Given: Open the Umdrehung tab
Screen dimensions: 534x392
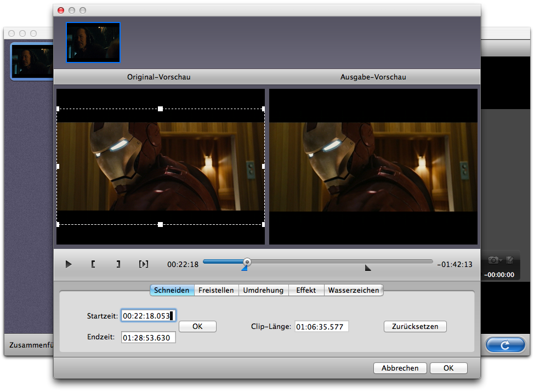Looking at the screenshot, I should pos(263,290).
